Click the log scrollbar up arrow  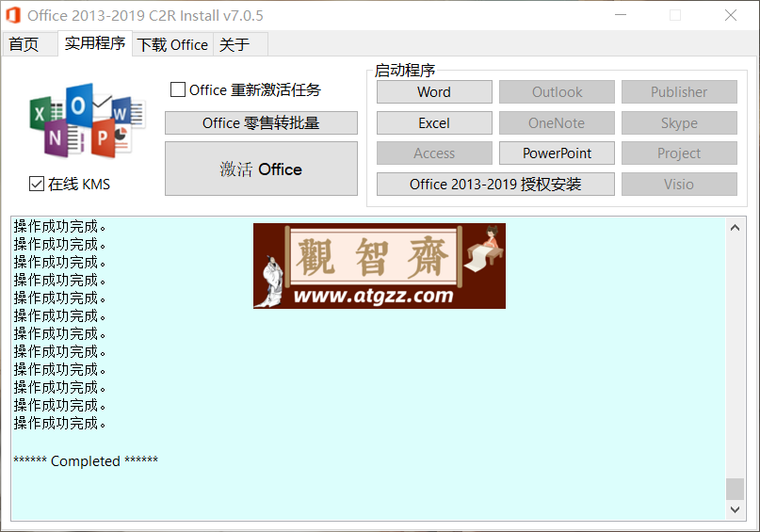735,227
